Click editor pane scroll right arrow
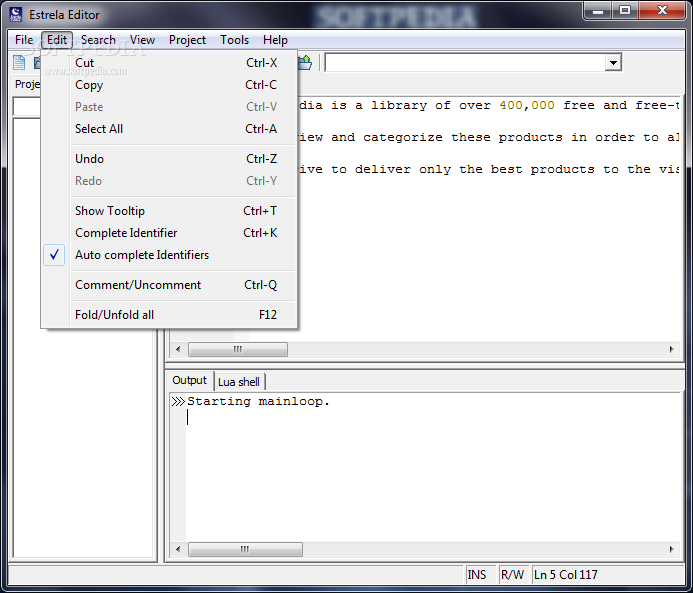Screen dimensions: 693x593 671,350
